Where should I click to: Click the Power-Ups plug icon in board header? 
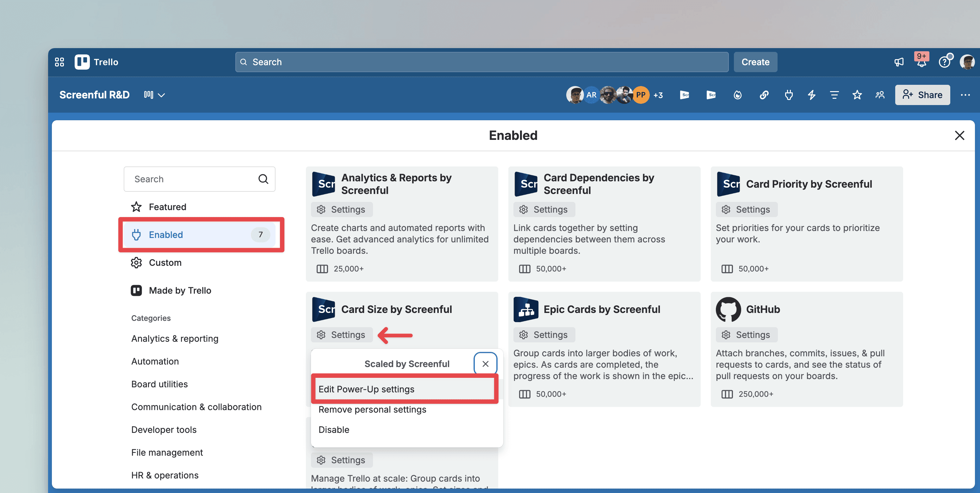[x=788, y=95]
